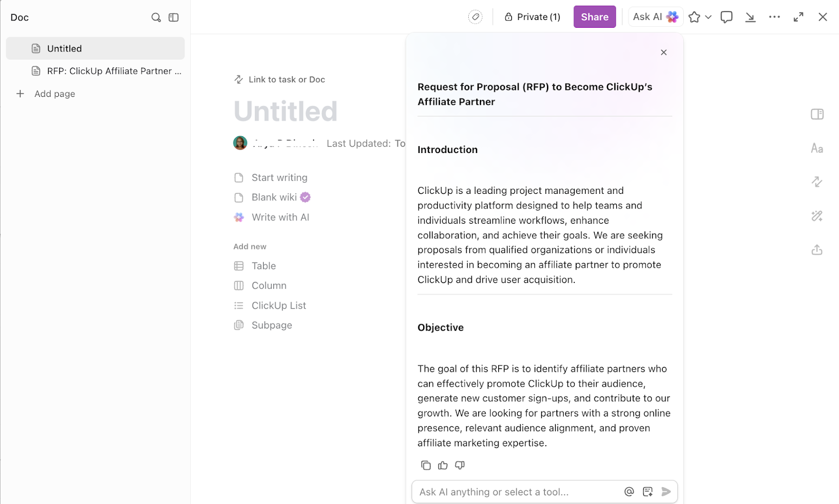Click the @ mention icon in AI input
The width and height of the screenshot is (839, 504).
[629, 491]
